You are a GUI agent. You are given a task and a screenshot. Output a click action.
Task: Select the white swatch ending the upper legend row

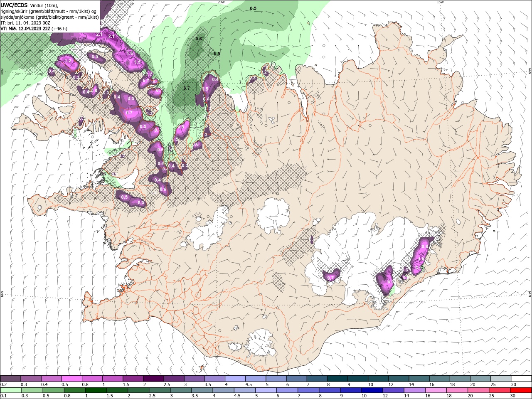[x=521, y=378]
